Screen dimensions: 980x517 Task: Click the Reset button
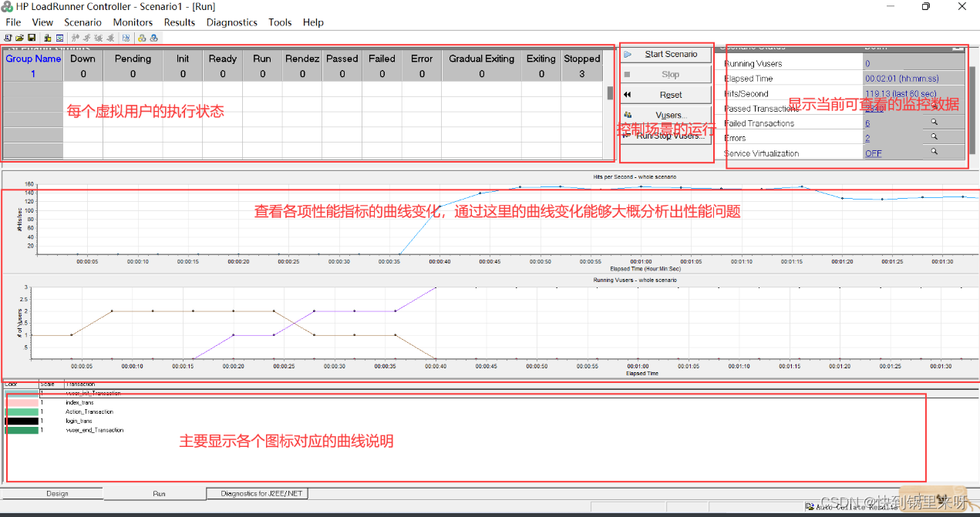pyautogui.click(x=666, y=95)
